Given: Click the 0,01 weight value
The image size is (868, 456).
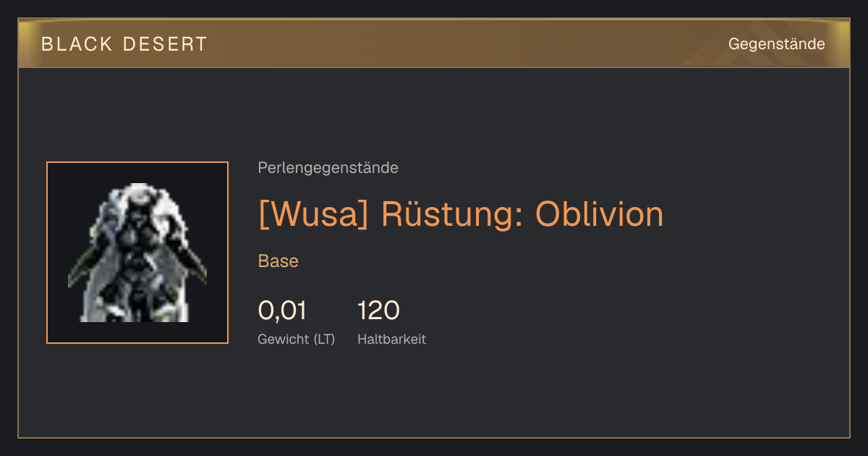Looking at the screenshot, I should pyautogui.click(x=282, y=311).
